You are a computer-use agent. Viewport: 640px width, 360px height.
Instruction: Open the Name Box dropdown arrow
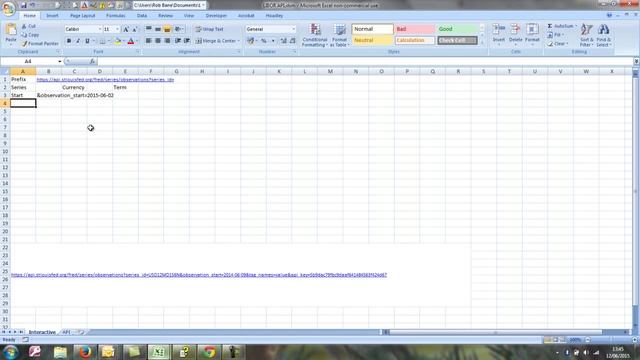tap(60, 61)
